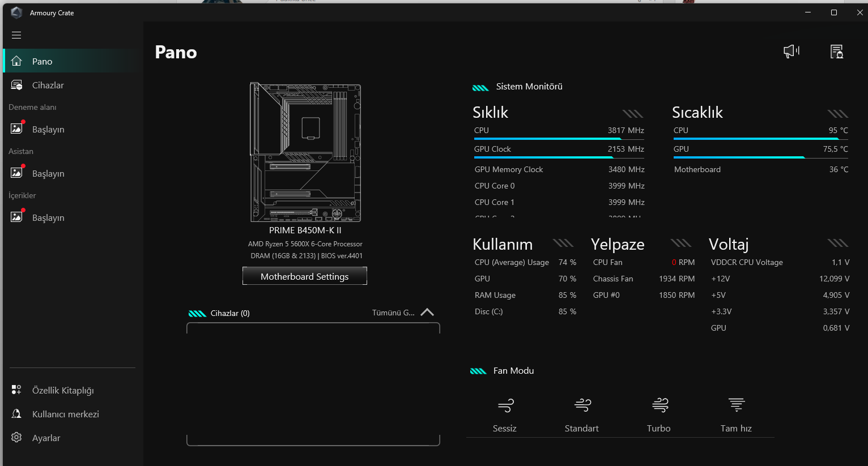Click the VDDCR CPU Voltage row

(780, 262)
